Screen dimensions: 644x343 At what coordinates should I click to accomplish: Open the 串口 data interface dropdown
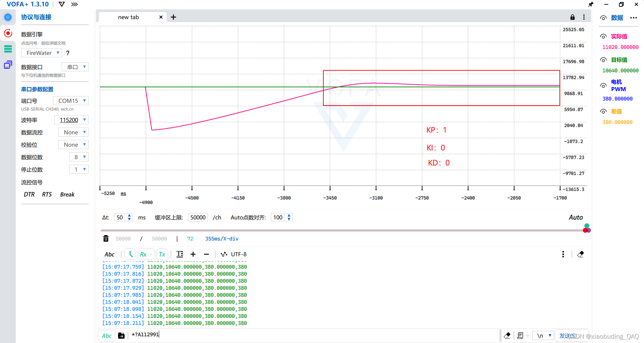pyautogui.click(x=75, y=67)
